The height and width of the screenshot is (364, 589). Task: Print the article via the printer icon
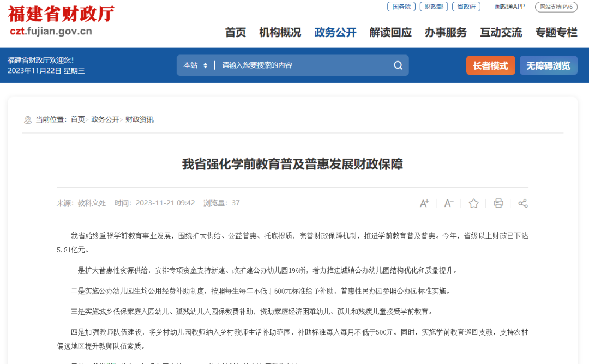tap(498, 203)
